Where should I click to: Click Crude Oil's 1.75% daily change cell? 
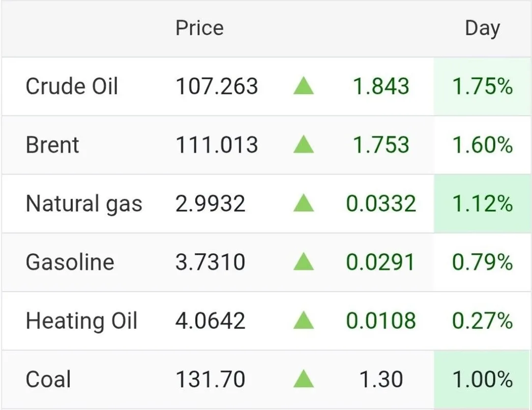pyautogui.click(x=482, y=87)
